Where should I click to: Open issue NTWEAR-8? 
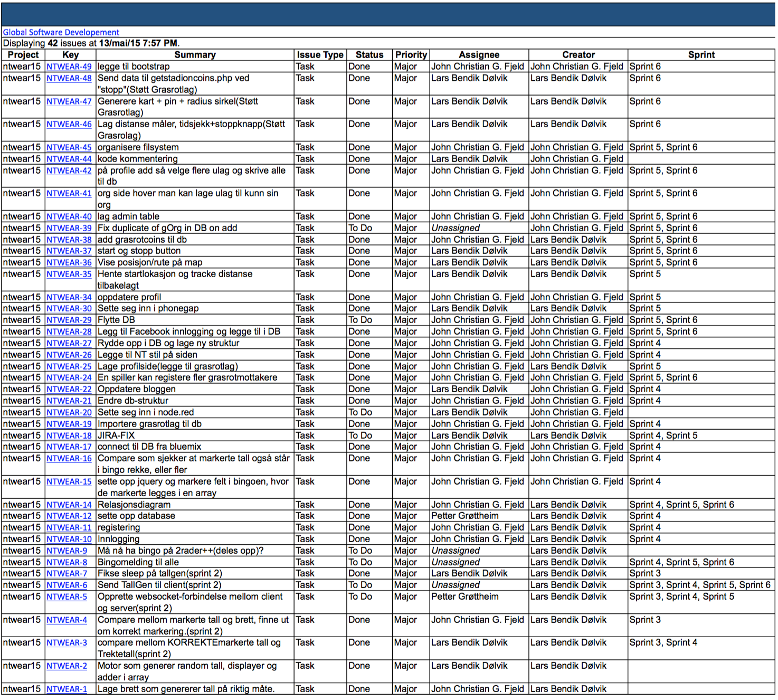coord(67,562)
